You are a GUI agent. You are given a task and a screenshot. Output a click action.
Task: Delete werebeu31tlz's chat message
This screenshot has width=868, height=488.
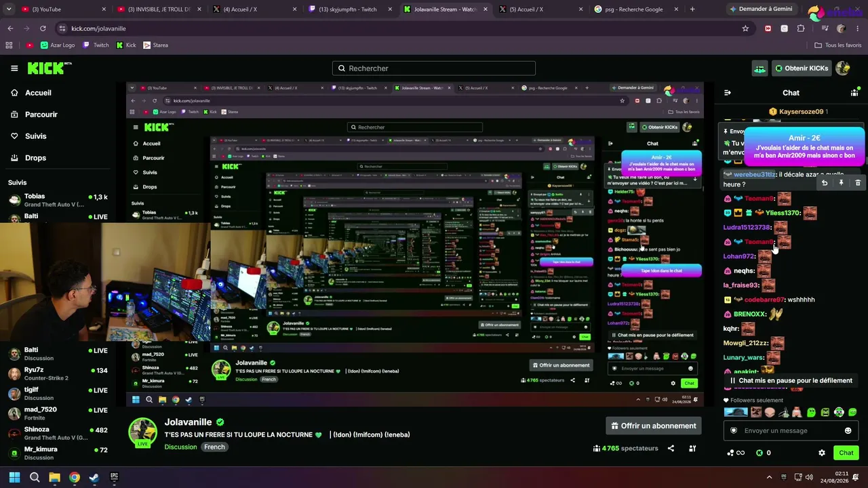[x=858, y=183]
